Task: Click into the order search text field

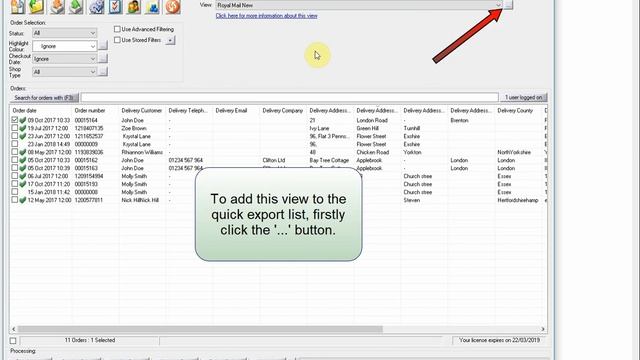Action: 289,97
